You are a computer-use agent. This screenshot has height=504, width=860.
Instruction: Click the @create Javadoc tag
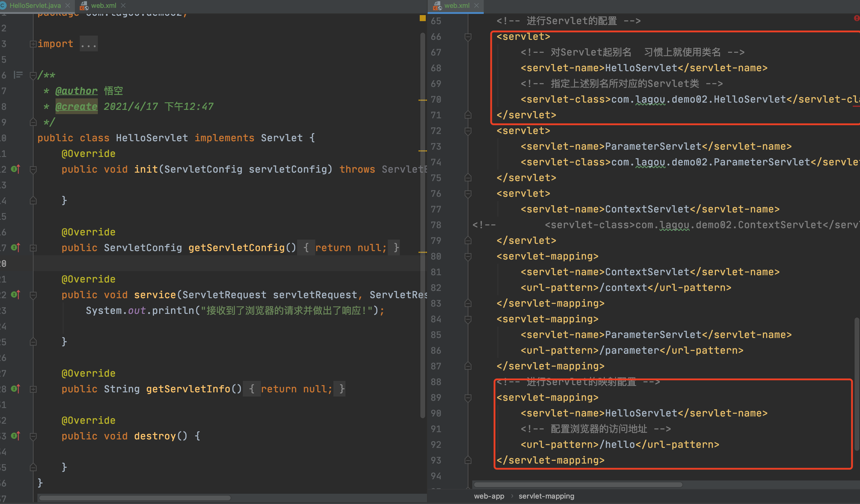(76, 107)
